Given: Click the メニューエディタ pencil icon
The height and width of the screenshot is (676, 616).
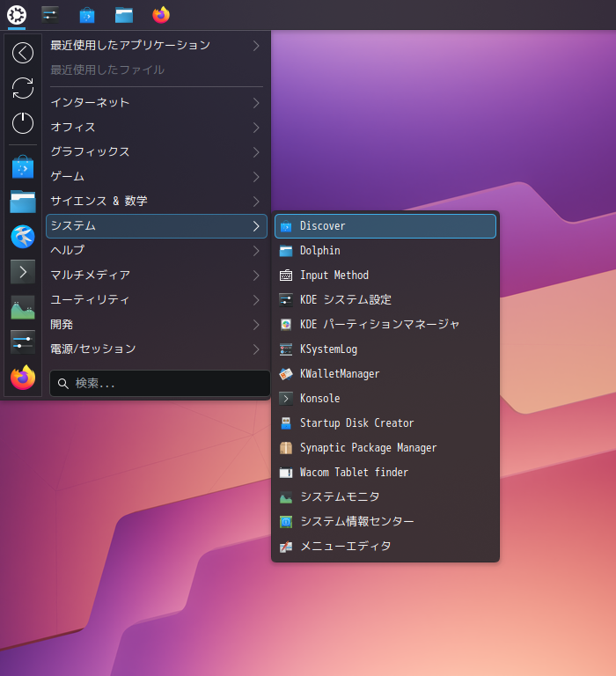Looking at the screenshot, I should [286, 547].
